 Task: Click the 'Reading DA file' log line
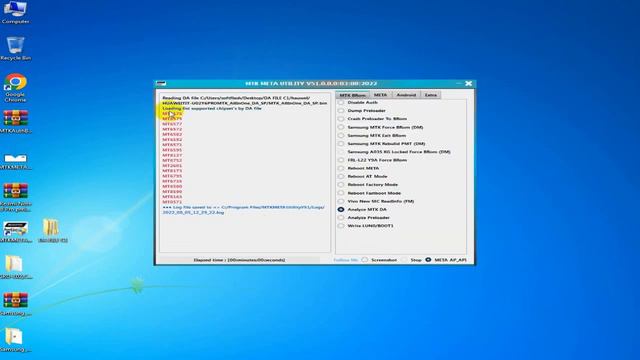click(244, 100)
